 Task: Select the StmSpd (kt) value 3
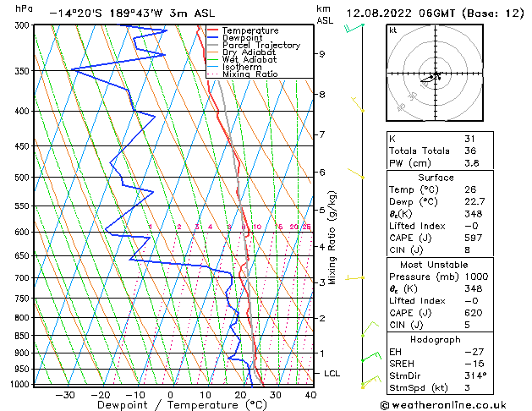click(x=467, y=387)
